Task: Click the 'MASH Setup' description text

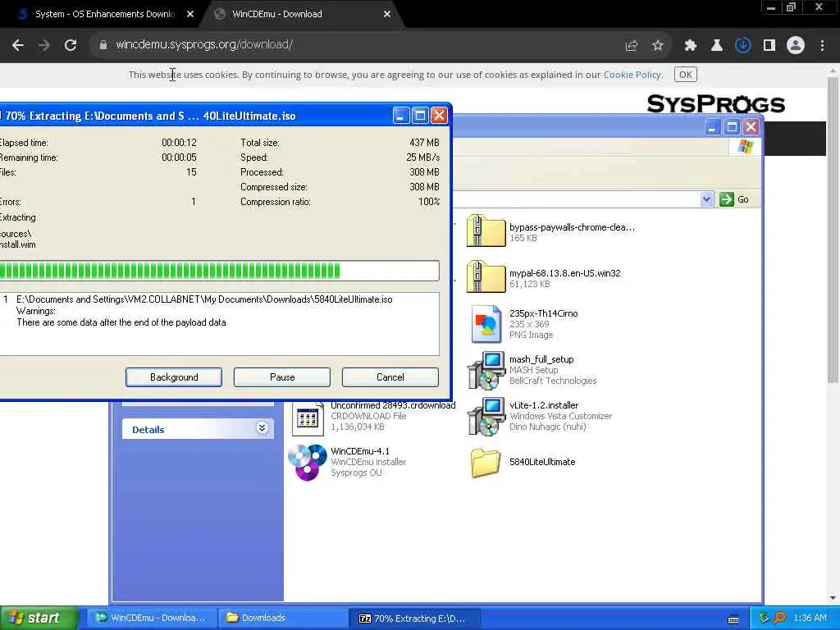Action: point(533,370)
